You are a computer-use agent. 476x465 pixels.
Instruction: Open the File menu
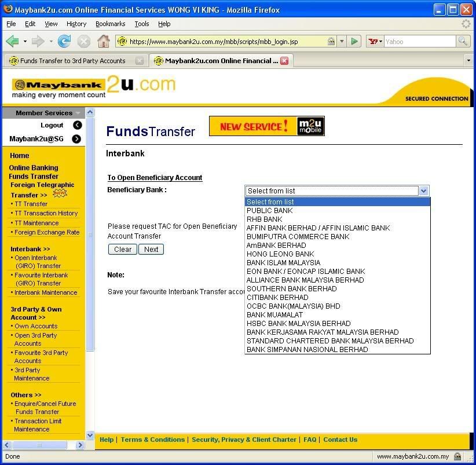coord(11,24)
